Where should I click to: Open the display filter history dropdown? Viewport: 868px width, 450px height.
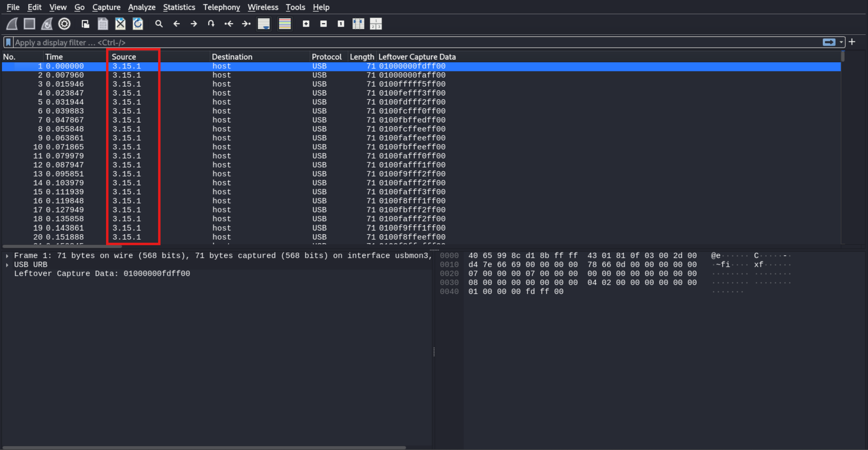click(x=841, y=43)
